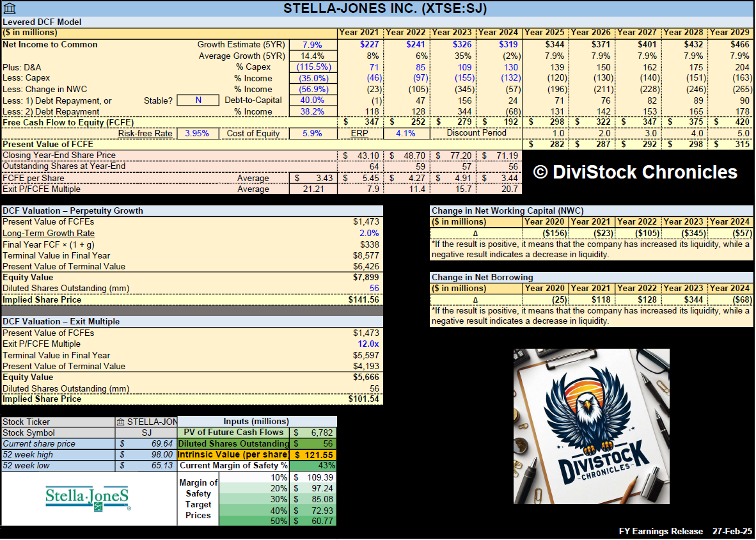Click the bank icon in the Stock Ticker row
This screenshot has height=540, width=756.
(x=120, y=422)
